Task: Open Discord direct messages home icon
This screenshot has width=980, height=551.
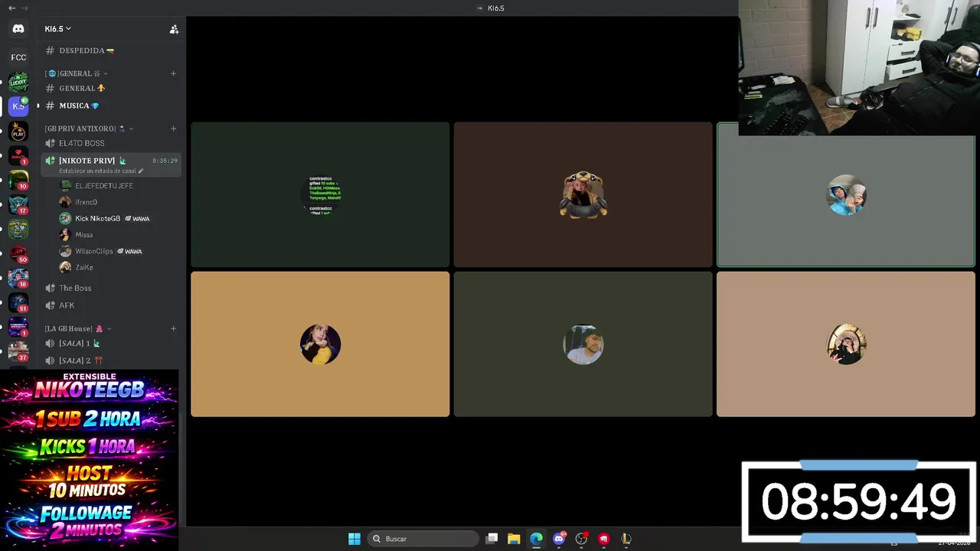Action: (x=18, y=29)
